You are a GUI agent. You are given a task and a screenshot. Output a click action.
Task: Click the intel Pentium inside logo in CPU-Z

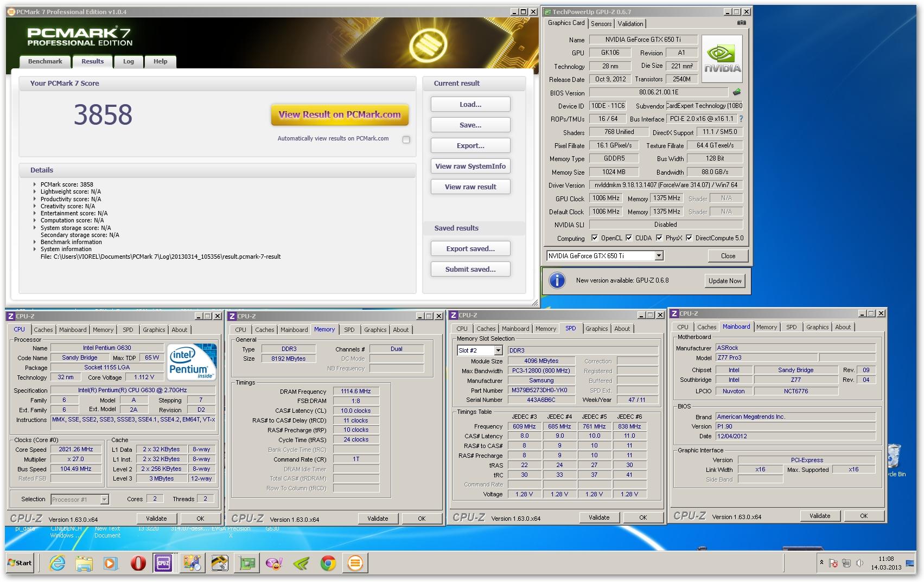192,362
